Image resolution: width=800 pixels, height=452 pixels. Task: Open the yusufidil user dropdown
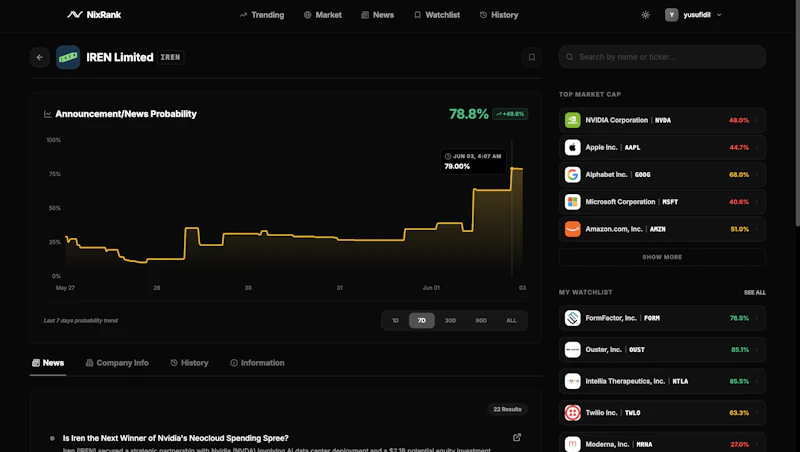(x=693, y=15)
